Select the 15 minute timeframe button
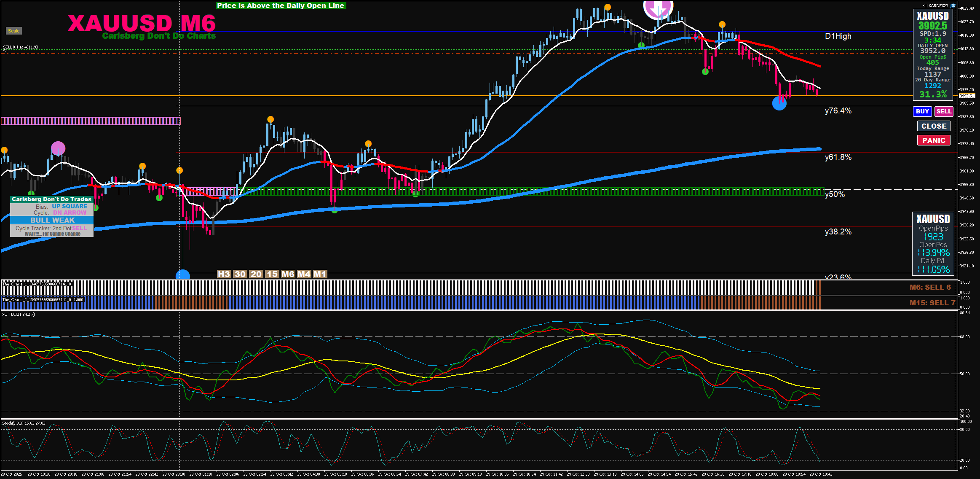980x479 pixels. (272, 274)
